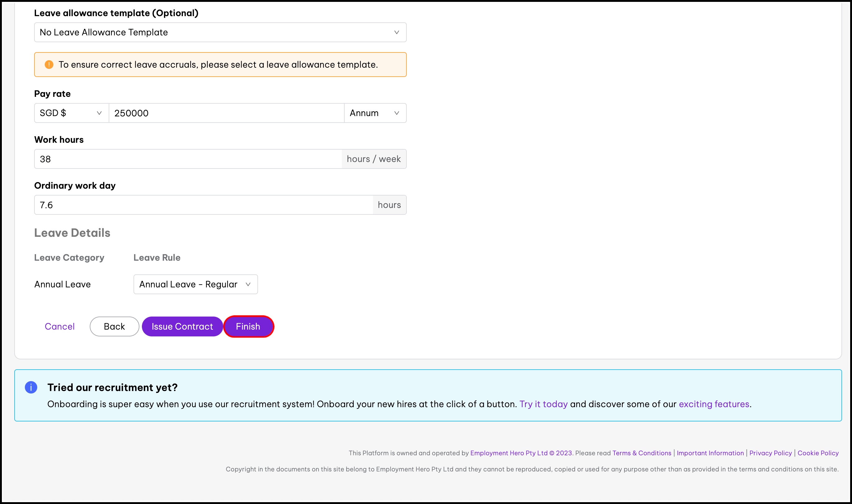The height and width of the screenshot is (504, 852).
Task: Click the 'Tried our recruitment yet?' heading
Action: pos(112,388)
